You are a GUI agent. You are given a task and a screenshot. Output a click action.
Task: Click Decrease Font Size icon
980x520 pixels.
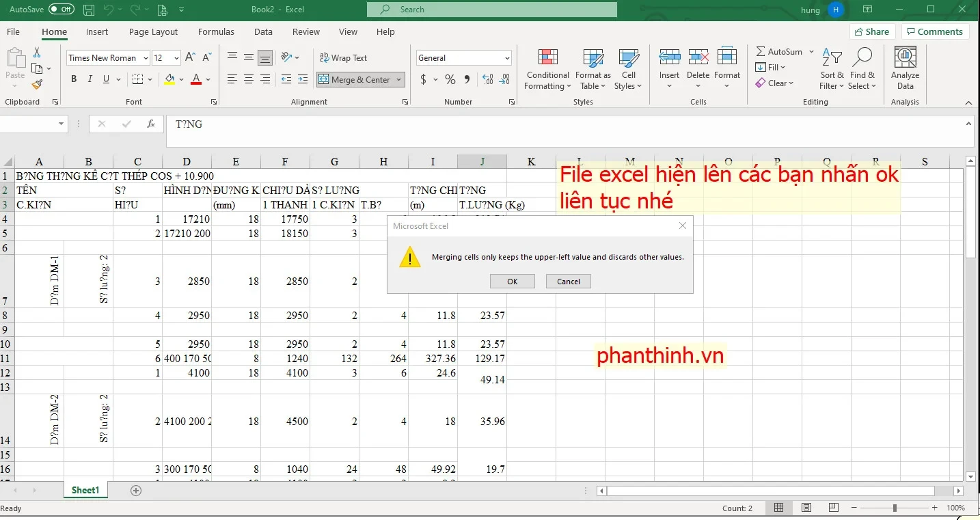click(207, 58)
